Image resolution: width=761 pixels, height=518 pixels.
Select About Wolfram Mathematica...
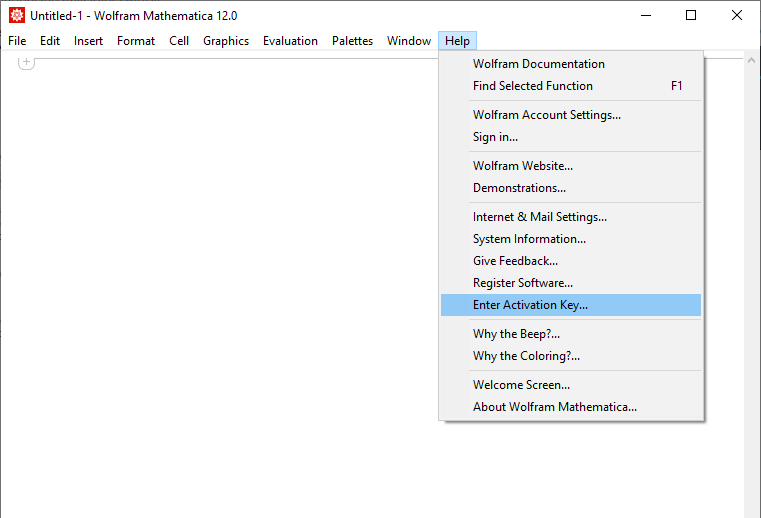tap(571, 407)
